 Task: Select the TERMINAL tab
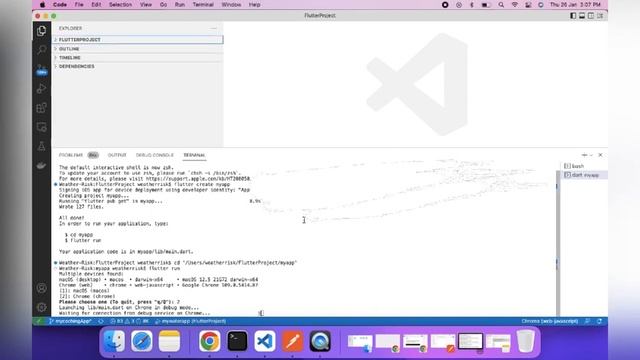pyautogui.click(x=194, y=155)
